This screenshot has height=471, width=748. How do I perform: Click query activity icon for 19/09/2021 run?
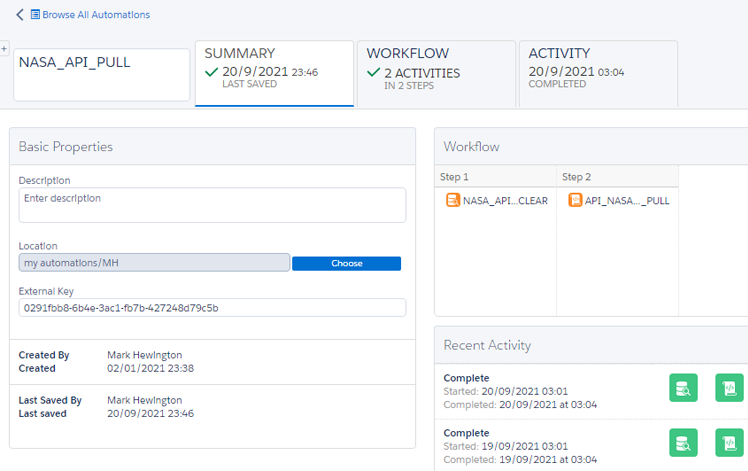click(x=683, y=443)
